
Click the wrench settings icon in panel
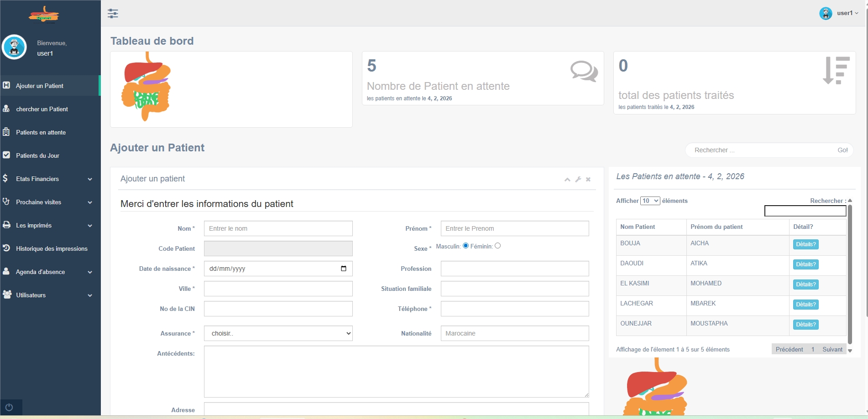pos(578,180)
